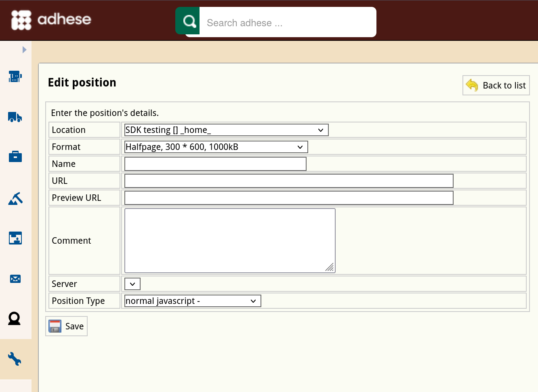
Task: Open the delivery truck sidebar icon
Action: 15,117
